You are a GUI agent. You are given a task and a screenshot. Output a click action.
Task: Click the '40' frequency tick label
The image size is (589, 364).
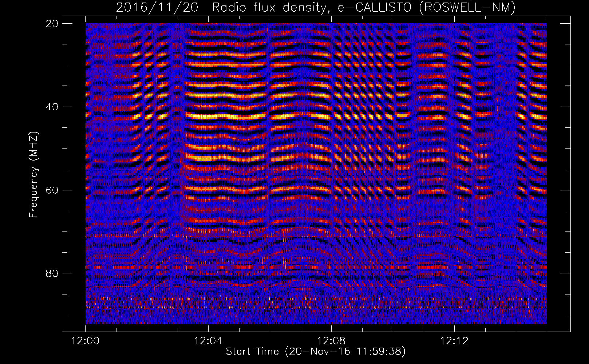[52, 107]
